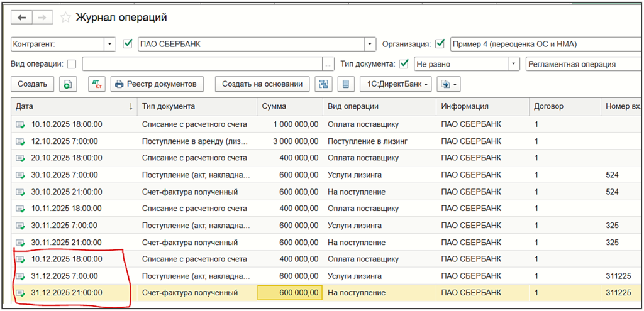Expand the Контрагент field type dropdown

pyautogui.click(x=110, y=44)
